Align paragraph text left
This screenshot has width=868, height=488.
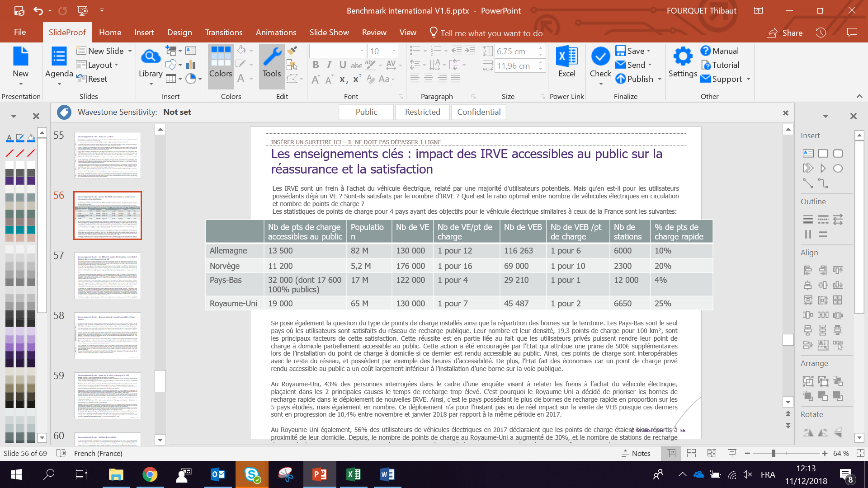point(415,79)
